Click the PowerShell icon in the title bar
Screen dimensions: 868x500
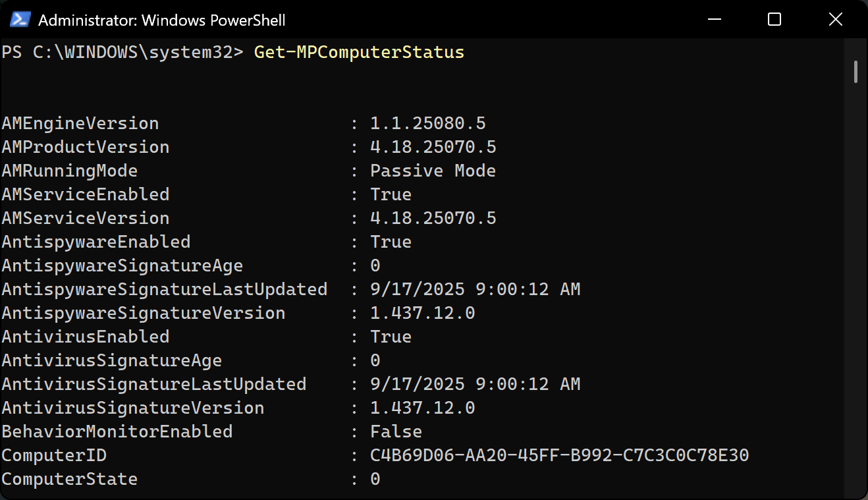click(x=19, y=20)
